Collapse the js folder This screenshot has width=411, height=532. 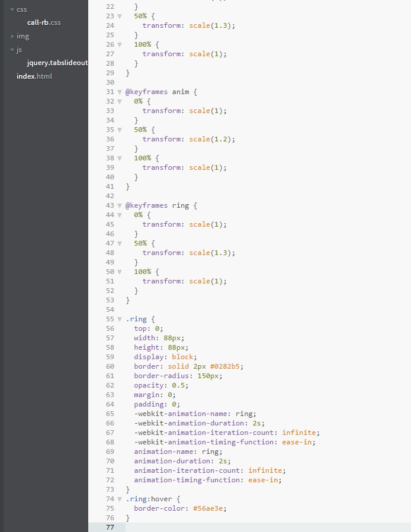(x=12, y=50)
